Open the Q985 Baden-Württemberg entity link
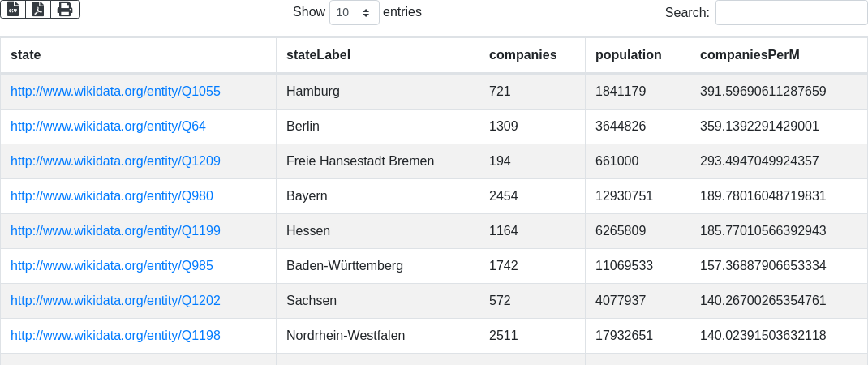868x365 pixels. 112,266
